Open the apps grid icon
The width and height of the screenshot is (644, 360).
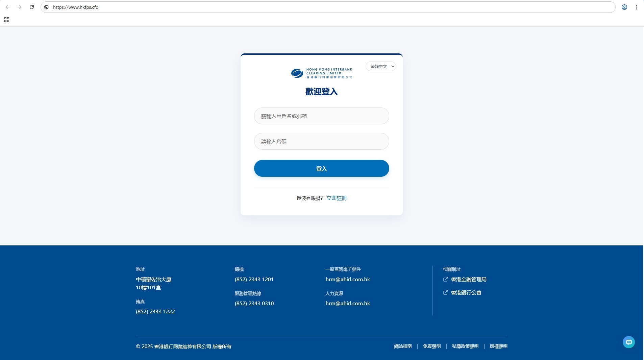[x=7, y=20]
